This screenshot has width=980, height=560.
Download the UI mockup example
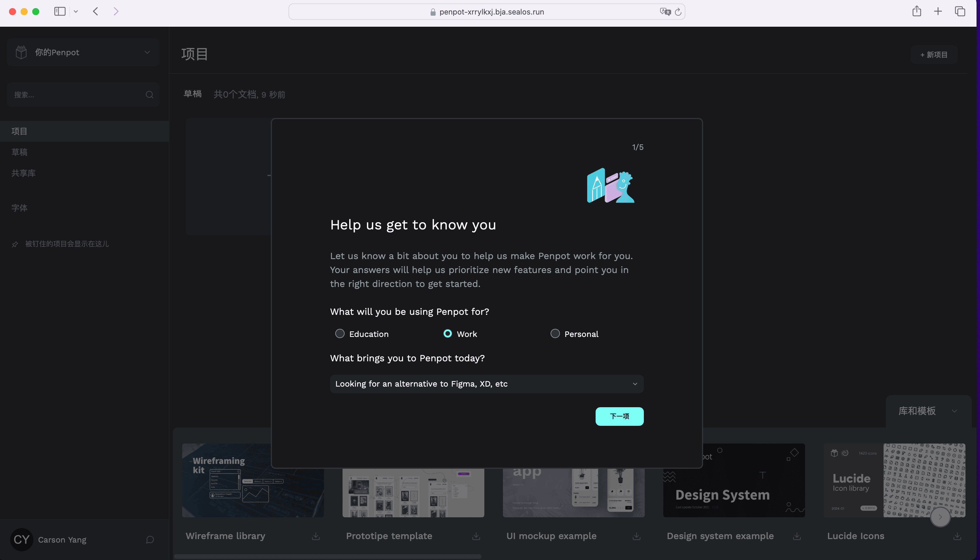pos(637,536)
